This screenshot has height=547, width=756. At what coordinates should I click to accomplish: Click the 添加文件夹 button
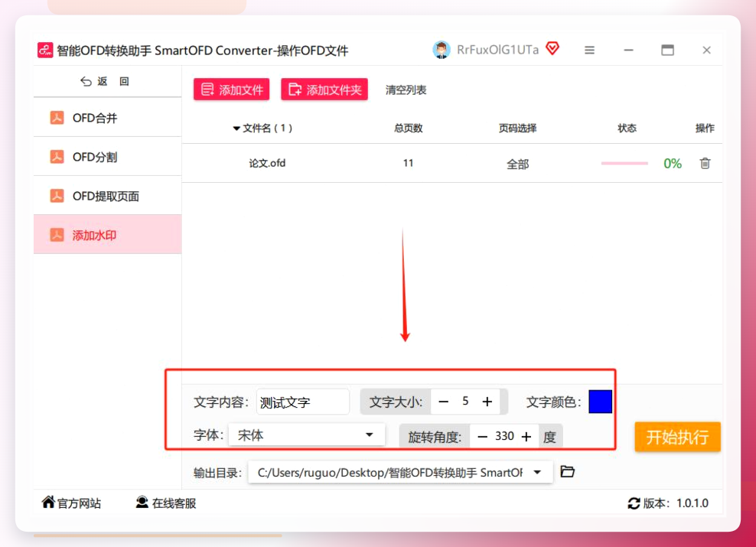pos(324,90)
